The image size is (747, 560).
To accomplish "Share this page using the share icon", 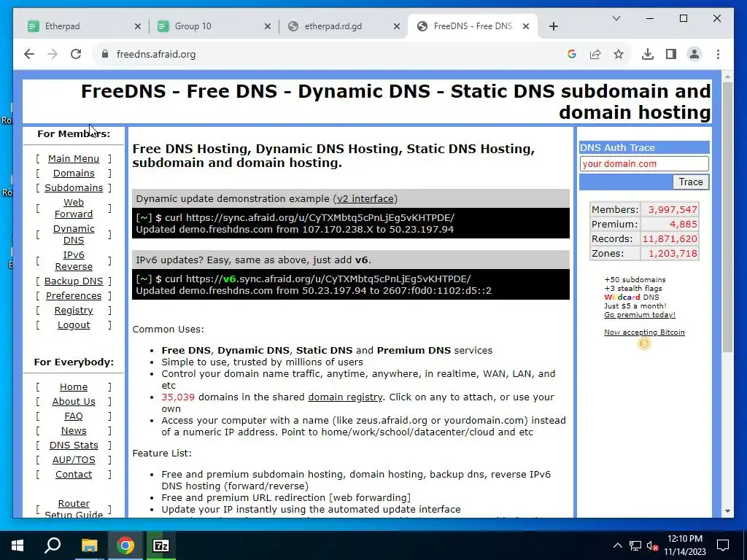I will pyautogui.click(x=595, y=54).
